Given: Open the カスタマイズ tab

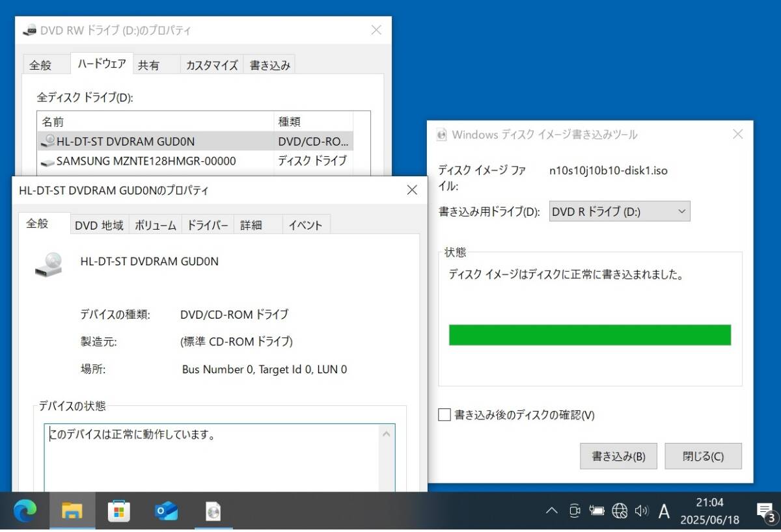Looking at the screenshot, I should point(212,65).
